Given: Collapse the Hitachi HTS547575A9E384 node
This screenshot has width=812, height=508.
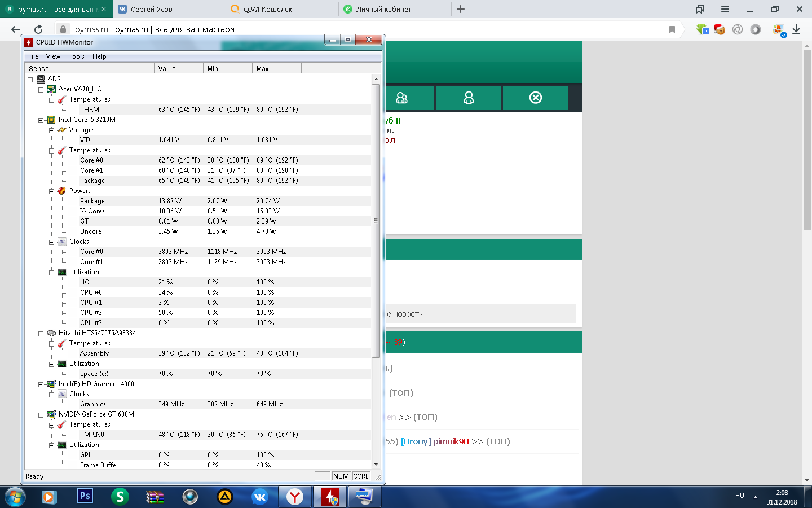Looking at the screenshot, I should [x=41, y=334].
